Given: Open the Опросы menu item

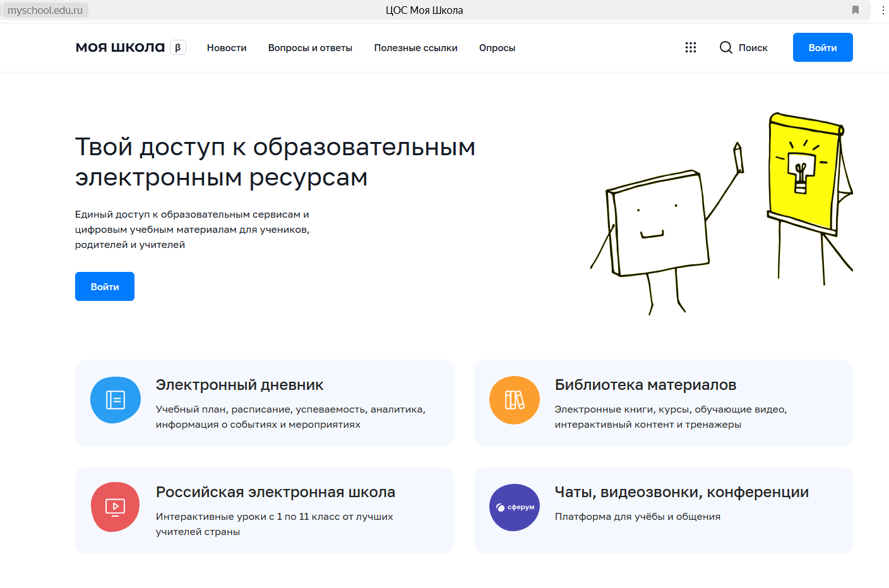Looking at the screenshot, I should tap(497, 48).
